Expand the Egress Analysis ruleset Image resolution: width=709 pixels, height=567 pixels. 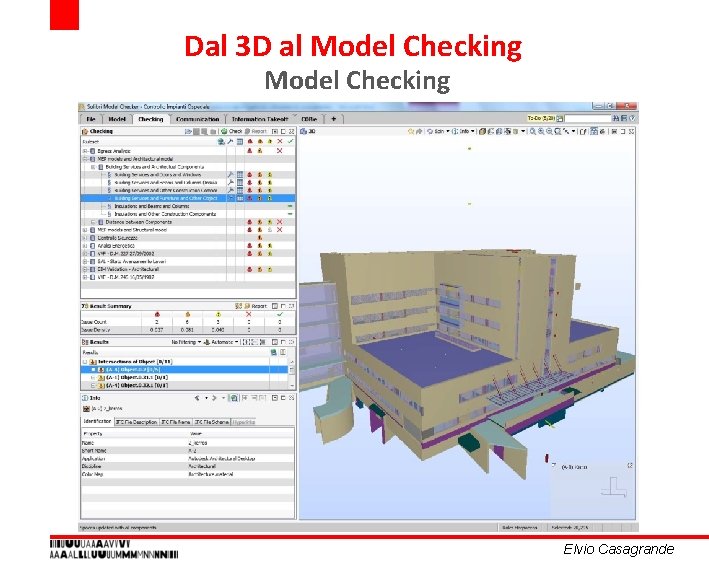[85, 151]
